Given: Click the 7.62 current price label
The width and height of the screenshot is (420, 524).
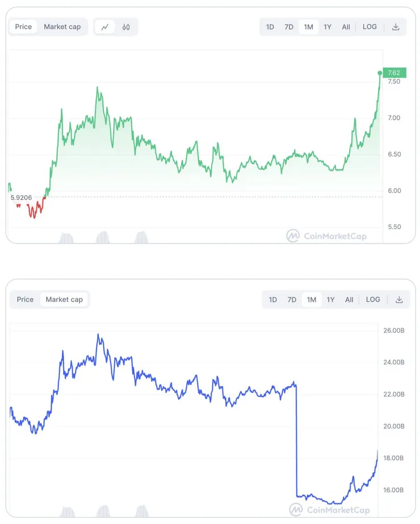Looking at the screenshot, I should 394,73.
